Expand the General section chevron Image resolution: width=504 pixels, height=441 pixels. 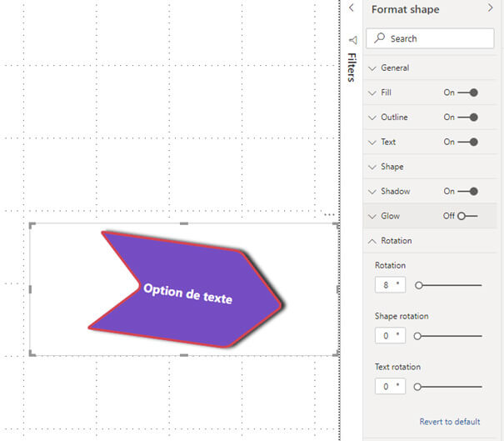(372, 68)
